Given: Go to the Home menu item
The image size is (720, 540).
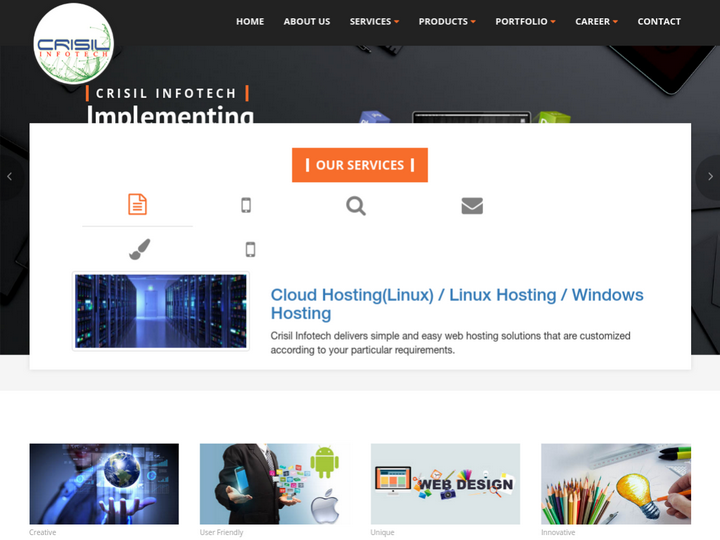Looking at the screenshot, I should [x=250, y=21].
